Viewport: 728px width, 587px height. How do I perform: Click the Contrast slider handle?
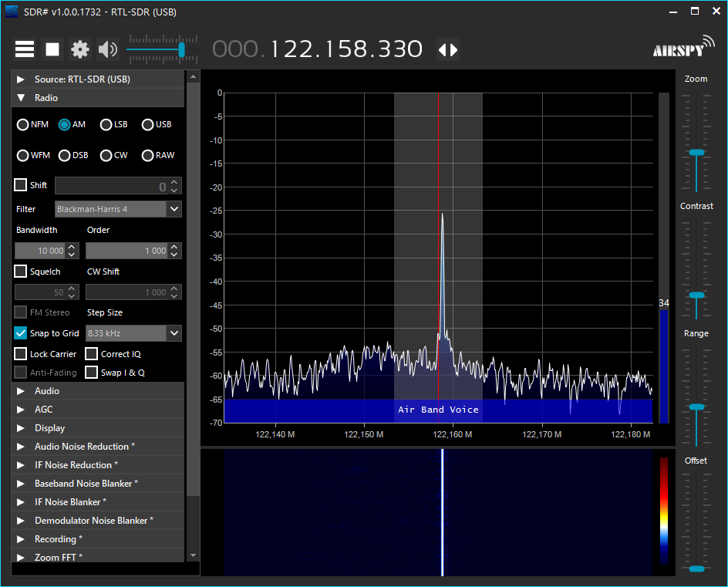pos(696,295)
